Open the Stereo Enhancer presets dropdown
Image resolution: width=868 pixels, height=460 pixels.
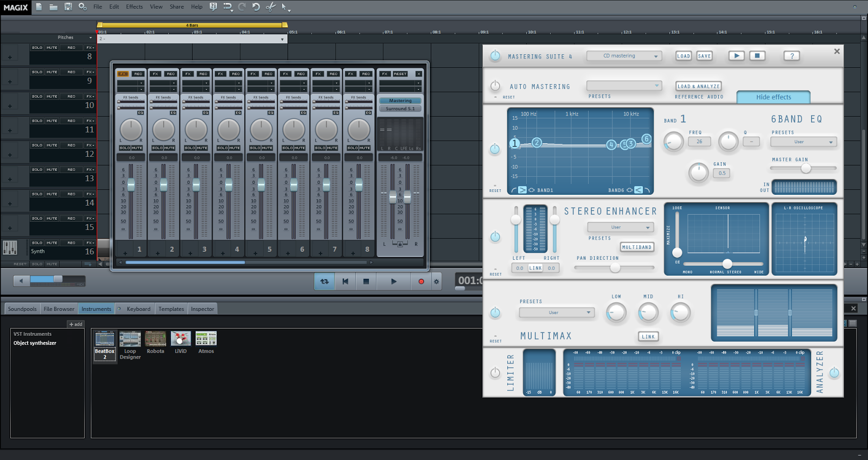click(x=621, y=227)
